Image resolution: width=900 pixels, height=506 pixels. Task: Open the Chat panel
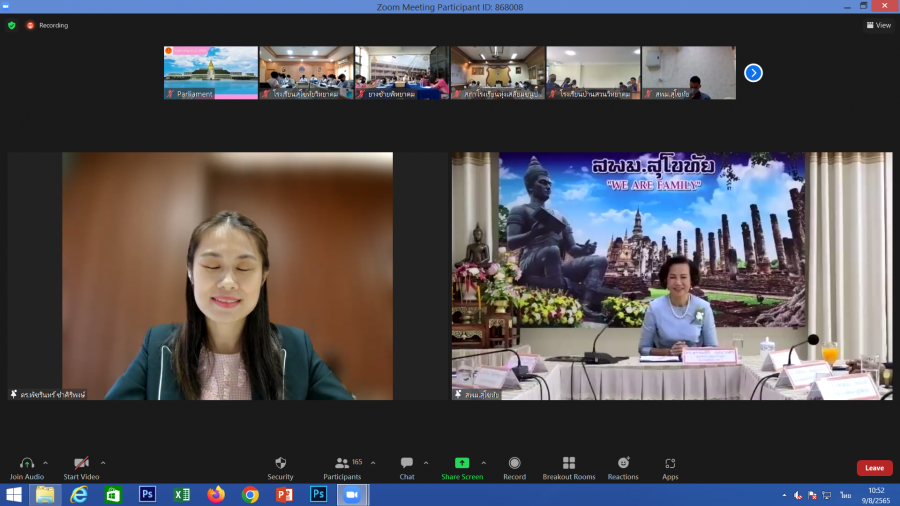coord(407,464)
